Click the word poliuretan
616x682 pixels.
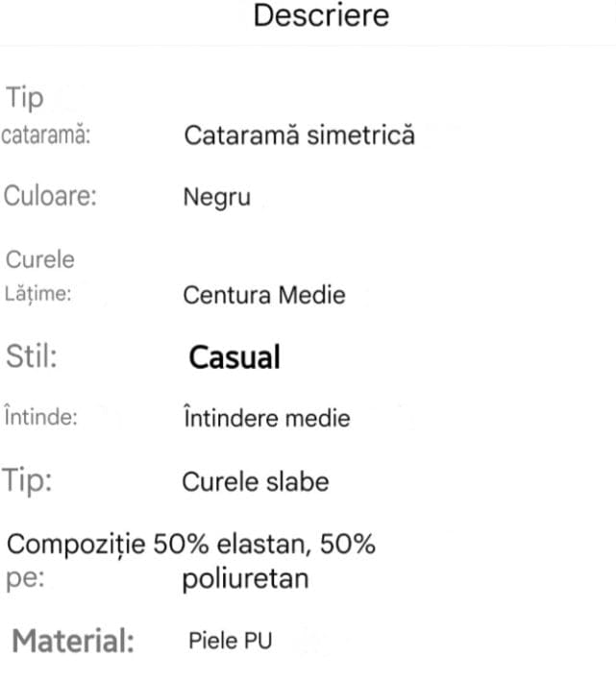click(x=245, y=579)
